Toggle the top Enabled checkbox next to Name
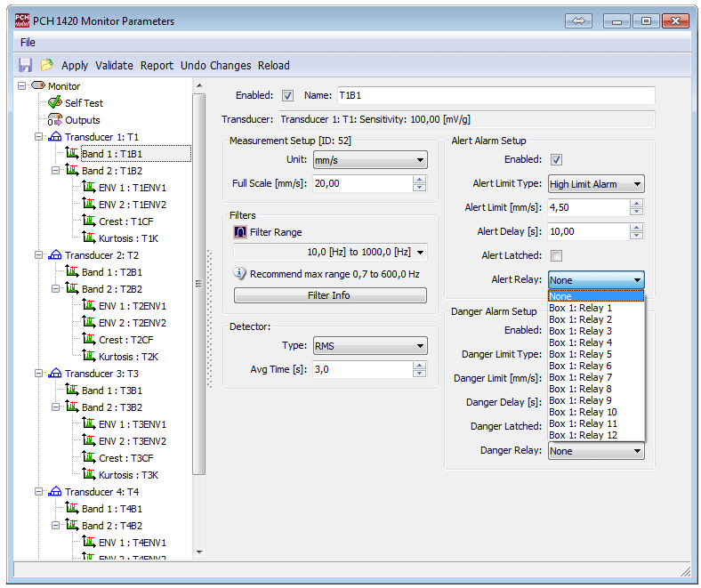The width and height of the screenshot is (701, 588). pos(287,95)
